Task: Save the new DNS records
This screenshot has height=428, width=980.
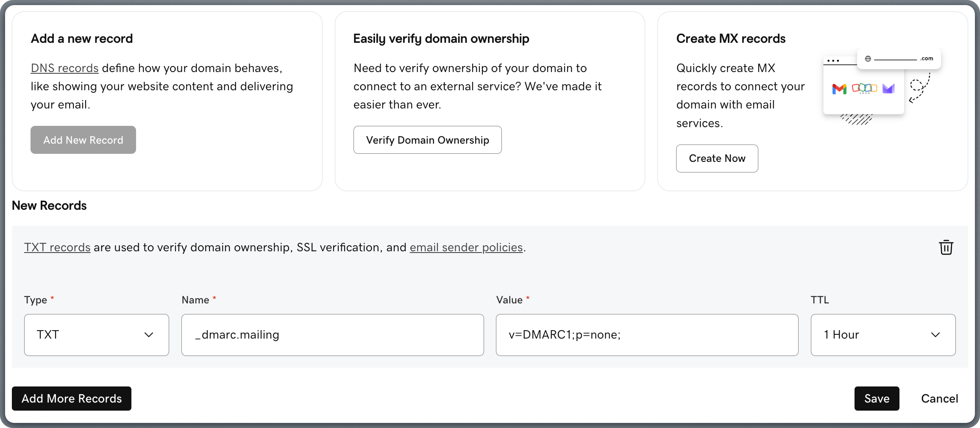Action: [877, 398]
